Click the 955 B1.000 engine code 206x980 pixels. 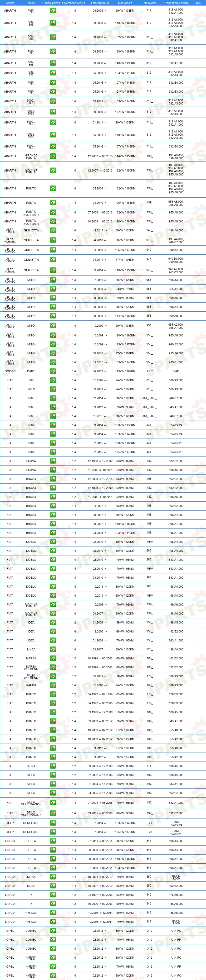pos(176,362)
